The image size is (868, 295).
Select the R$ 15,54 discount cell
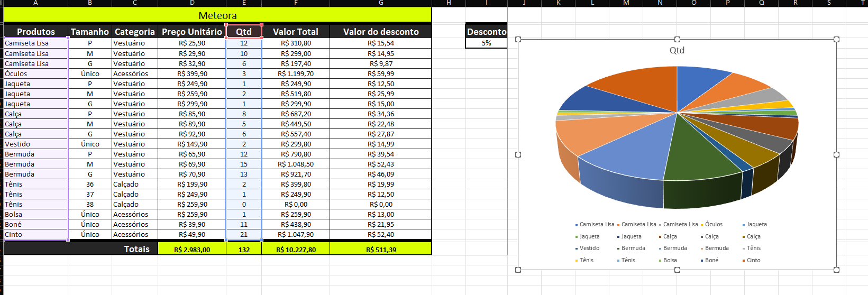coord(381,43)
